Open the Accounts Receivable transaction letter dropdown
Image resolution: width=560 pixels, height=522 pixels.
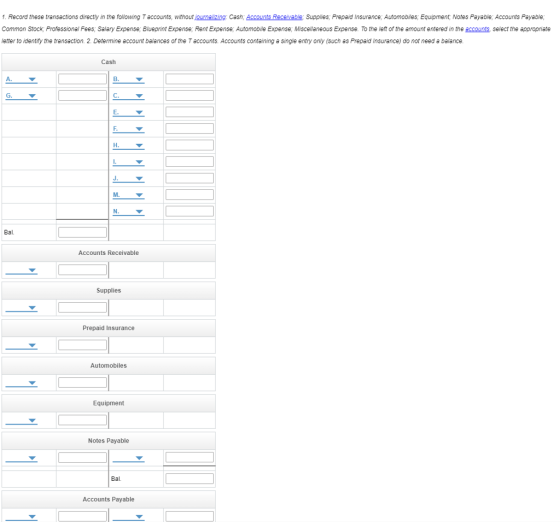point(21,270)
